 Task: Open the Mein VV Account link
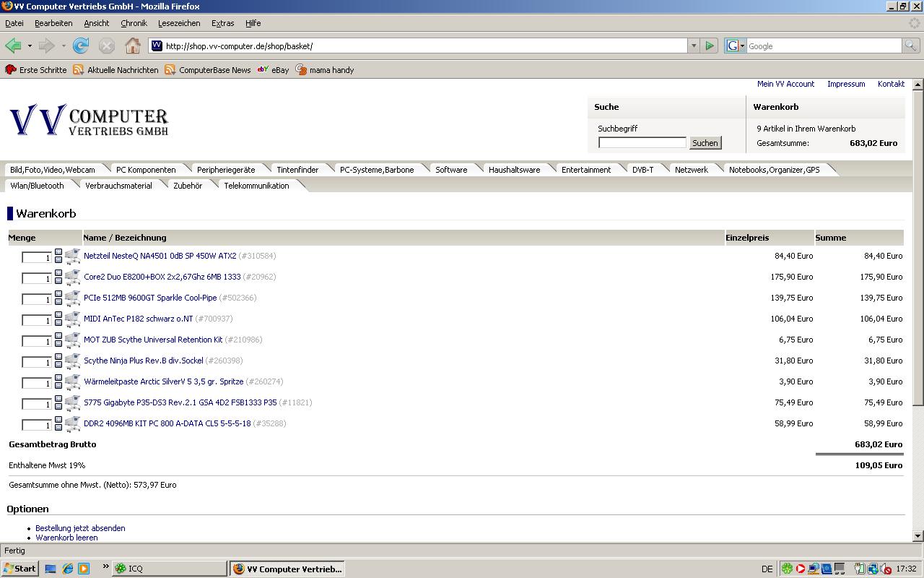point(785,84)
